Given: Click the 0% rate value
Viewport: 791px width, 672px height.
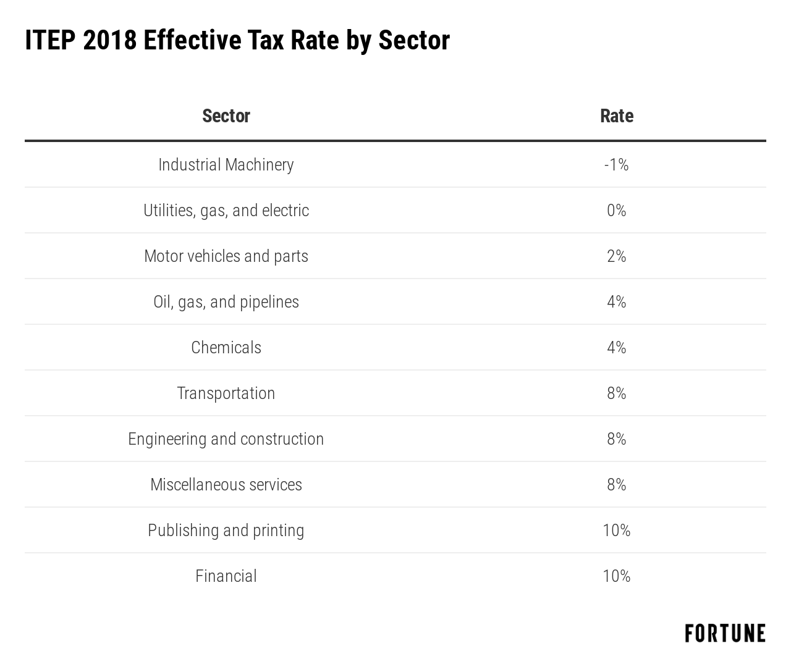Looking at the screenshot, I should click(617, 211).
